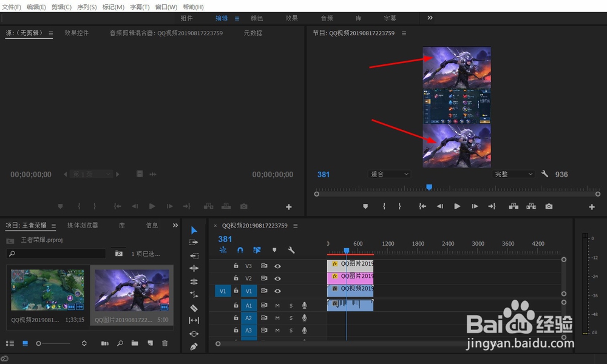Select the Slip tool
Viewport: 607px width, 364px height.
click(x=194, y=320)
